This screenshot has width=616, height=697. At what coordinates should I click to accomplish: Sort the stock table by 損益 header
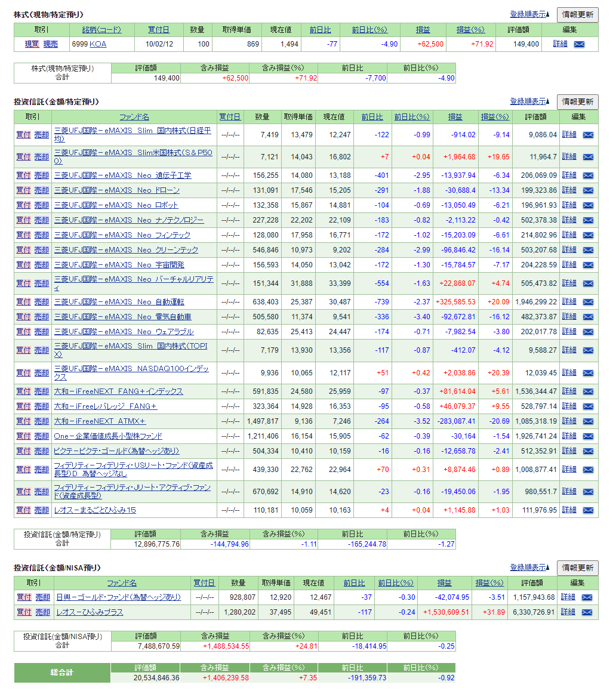423,30
